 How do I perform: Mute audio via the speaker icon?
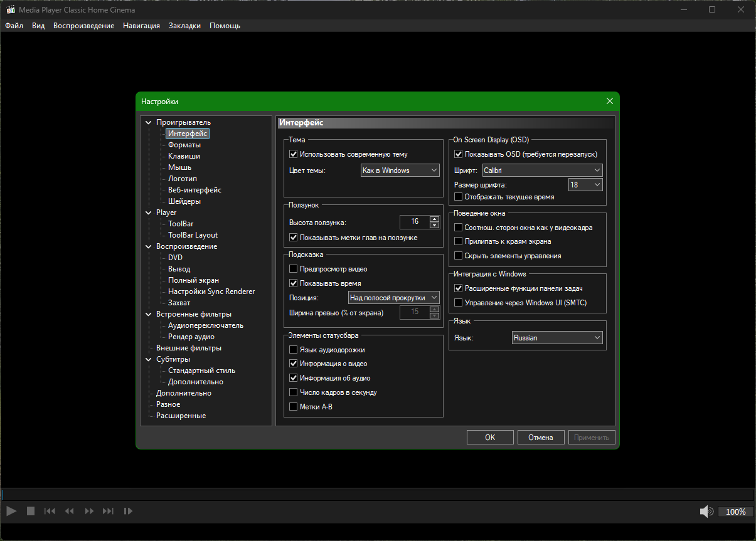(x=706, y=512)
